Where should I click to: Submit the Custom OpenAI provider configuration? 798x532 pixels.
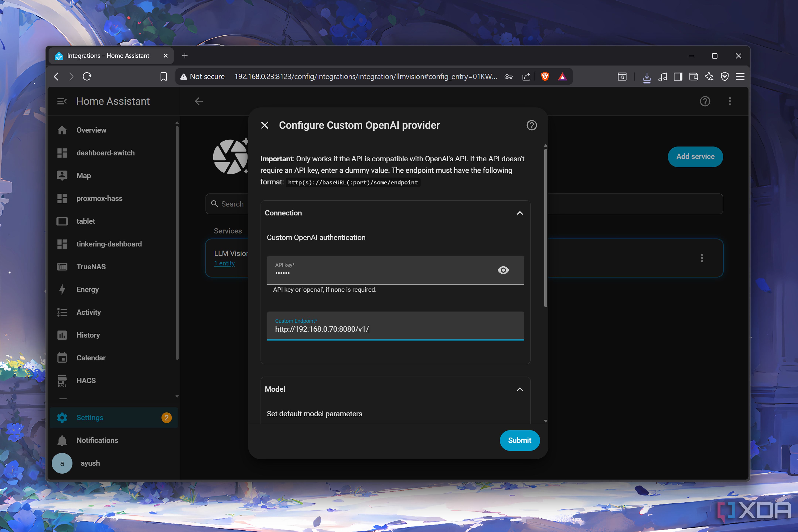click(519, 440)
